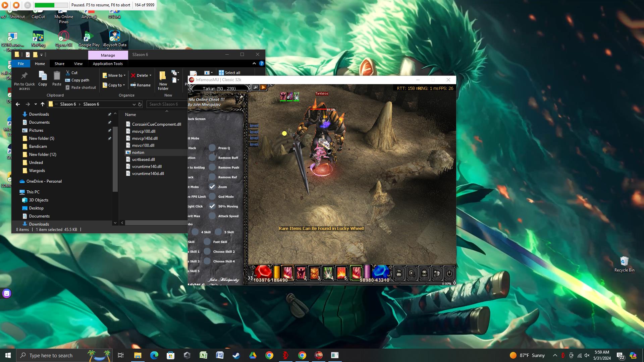Viewport: 644px width, 362px height.
Task: Toggle the Choose Skill 4 option
Action: pos(207,261)
